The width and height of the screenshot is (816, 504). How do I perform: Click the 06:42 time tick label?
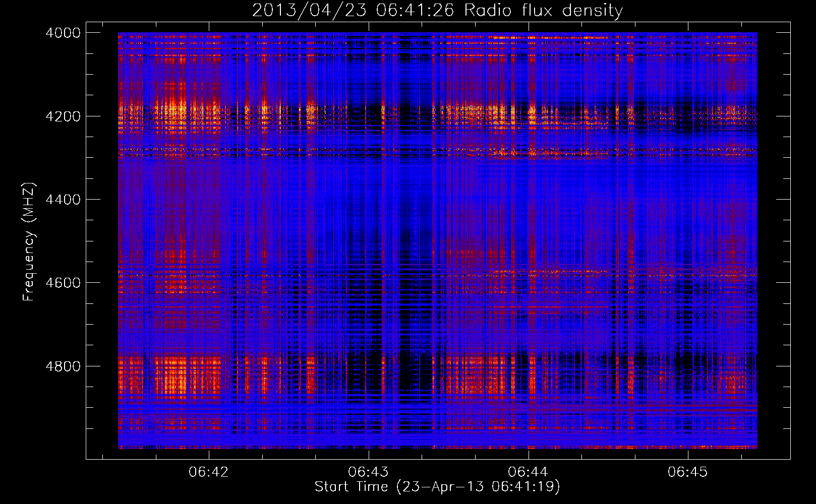209,472
